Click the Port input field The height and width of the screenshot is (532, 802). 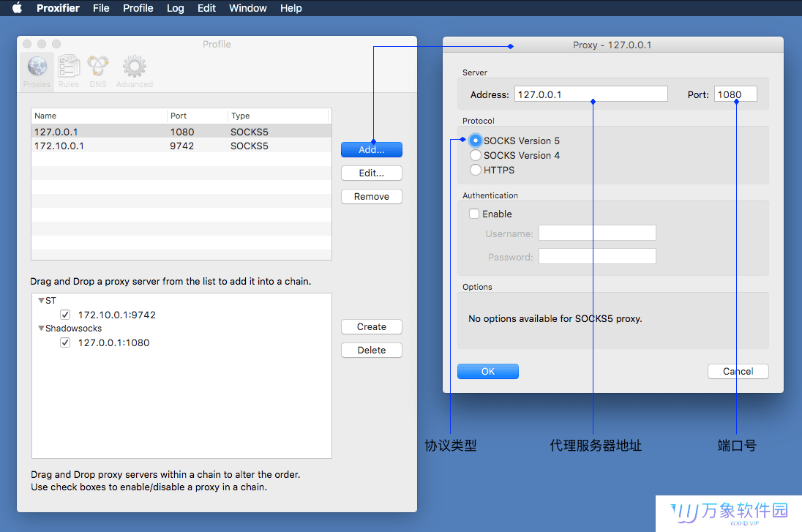[735, 94]
